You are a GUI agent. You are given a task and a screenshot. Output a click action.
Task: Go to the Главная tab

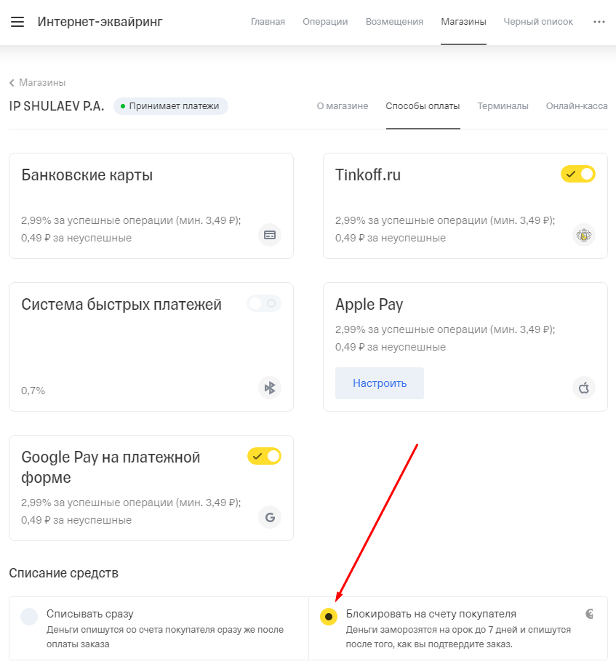click(268, 22)
